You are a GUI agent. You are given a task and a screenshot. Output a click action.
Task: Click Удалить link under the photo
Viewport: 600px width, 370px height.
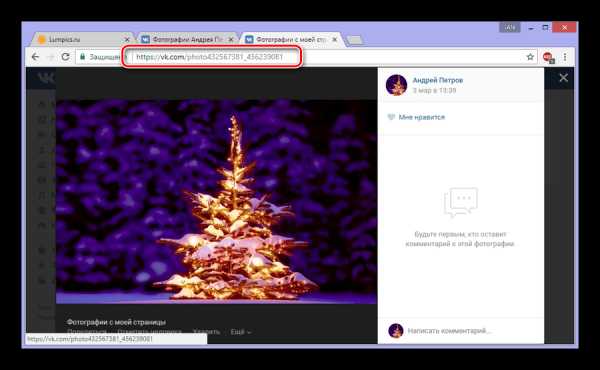point(206,332)
